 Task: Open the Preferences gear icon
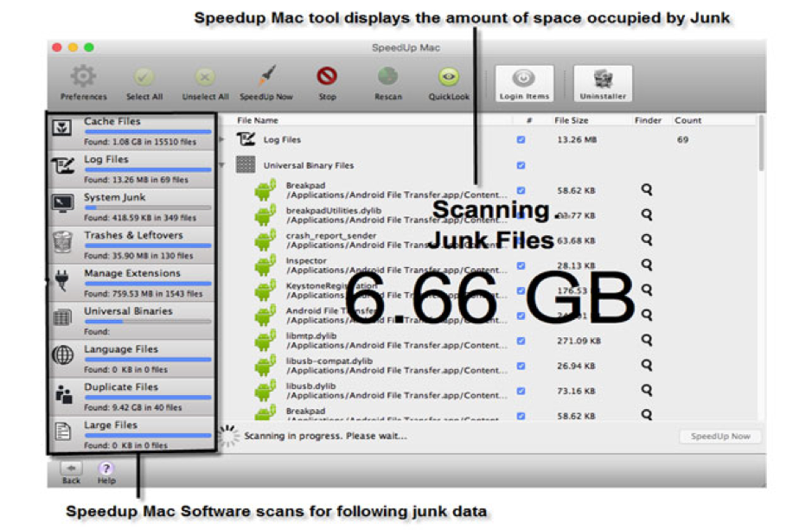point(84,79)
